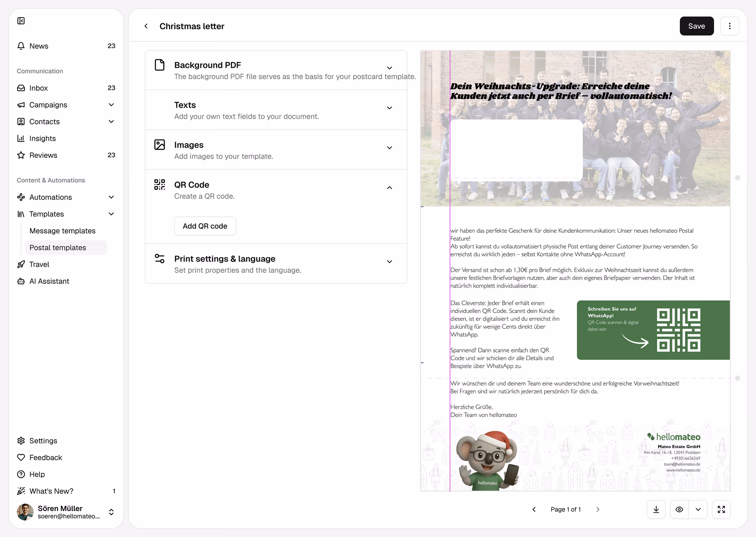This screenshot has height=537, width=756.
Task: Click the Travel rocket icon
Action: tap(21, 264)
